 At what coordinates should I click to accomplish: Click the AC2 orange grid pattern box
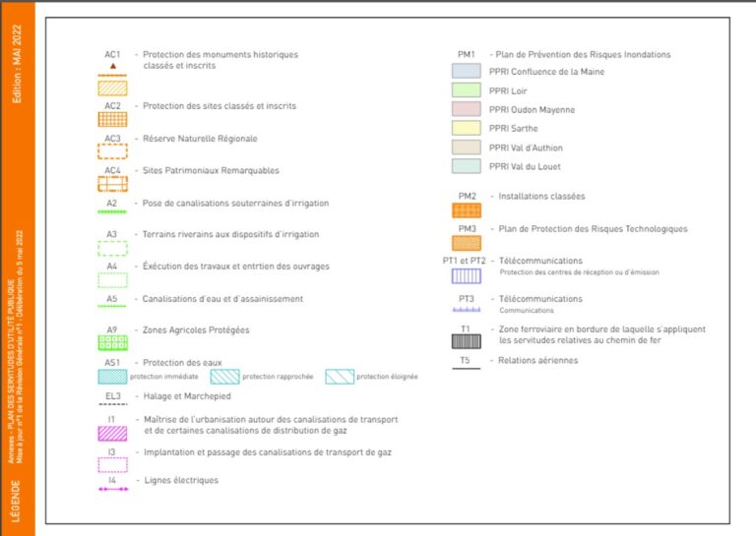point(112,119)
